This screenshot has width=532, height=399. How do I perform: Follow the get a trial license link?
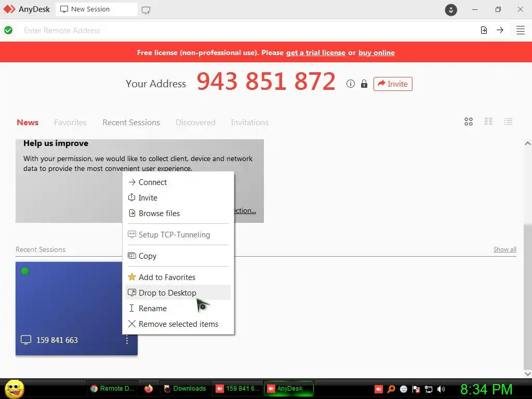coord(315,52)
